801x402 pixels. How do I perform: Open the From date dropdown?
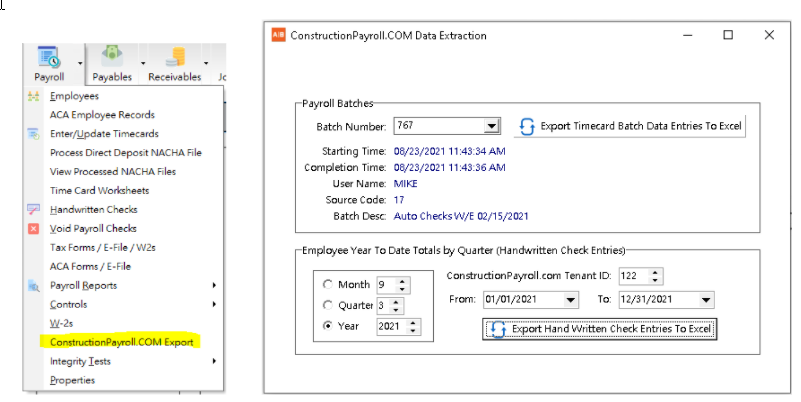[x=571, y=300]
